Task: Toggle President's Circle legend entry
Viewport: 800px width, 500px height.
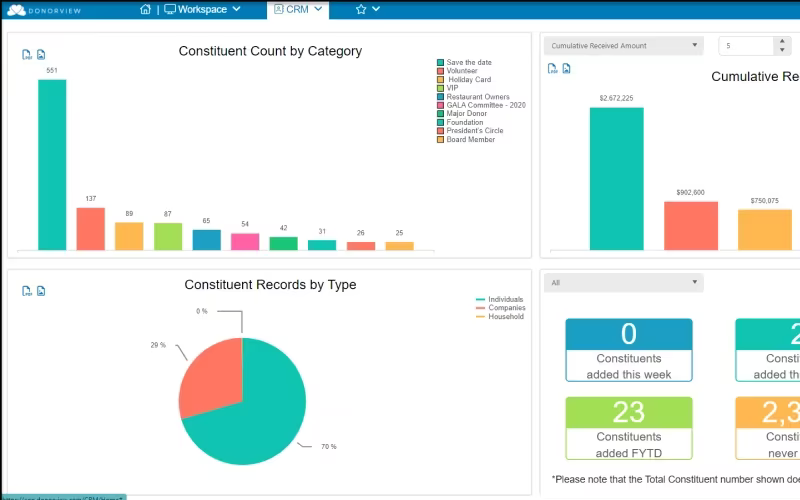Action: click(x=470, y=131)
